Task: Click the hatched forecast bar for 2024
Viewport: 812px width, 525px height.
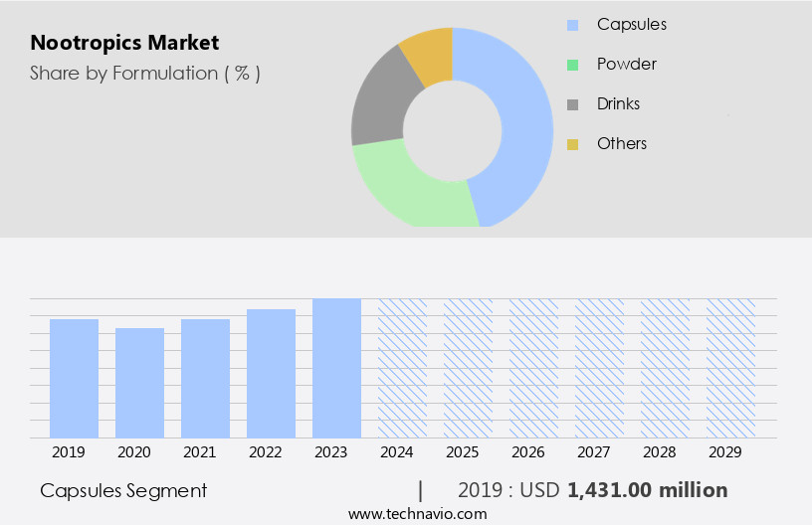Action: point(402,368)
